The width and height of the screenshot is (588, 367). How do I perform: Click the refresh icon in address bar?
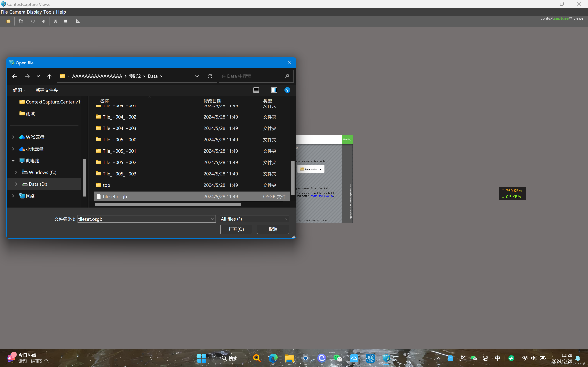(x=210, y=76)
